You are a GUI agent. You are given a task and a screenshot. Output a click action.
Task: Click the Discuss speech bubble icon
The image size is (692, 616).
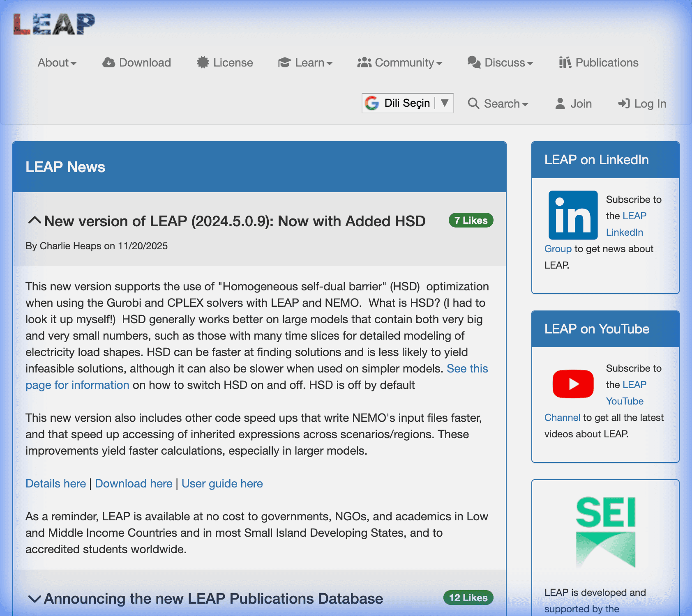pos(473,62)
